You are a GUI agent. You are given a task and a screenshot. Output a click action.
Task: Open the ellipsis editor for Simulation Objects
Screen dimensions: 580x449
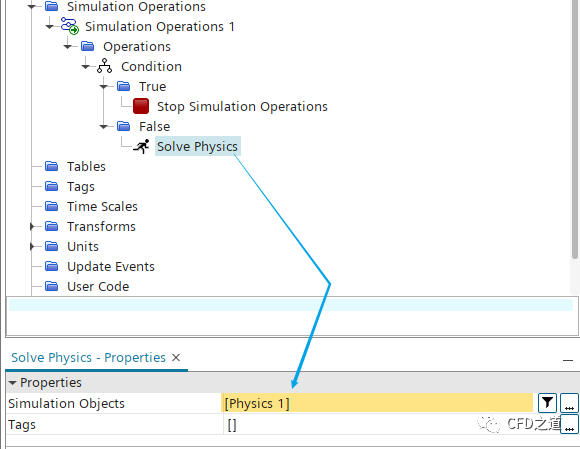(x=570, y=403)
